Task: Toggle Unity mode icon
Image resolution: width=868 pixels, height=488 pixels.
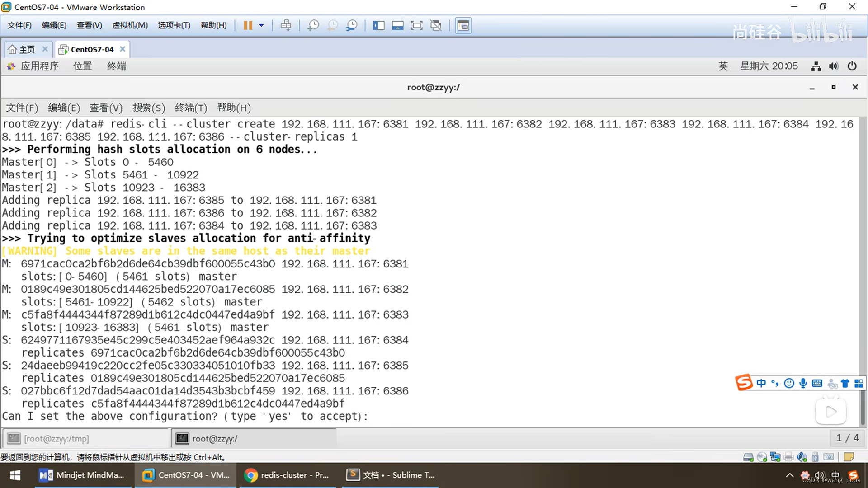Action: pos(436,25)
